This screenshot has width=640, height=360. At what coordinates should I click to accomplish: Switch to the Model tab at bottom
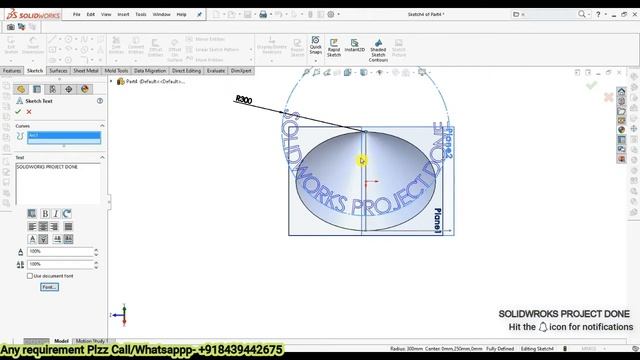(61, 341)
